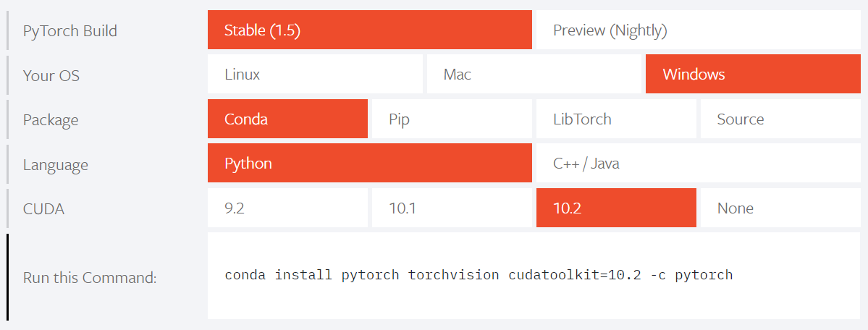This screenshot has width=868, height=330.
Task: Click the PyTorch Build row label
Action: click(69, 31)
